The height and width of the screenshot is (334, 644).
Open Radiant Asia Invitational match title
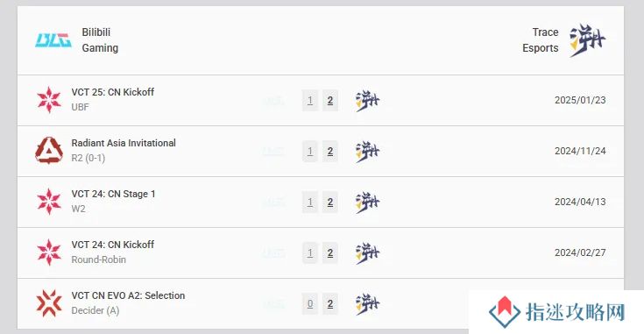coord(124,143)
